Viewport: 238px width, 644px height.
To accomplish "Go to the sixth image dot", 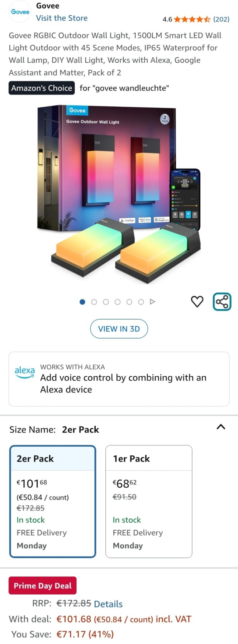I will coord(141,302).
